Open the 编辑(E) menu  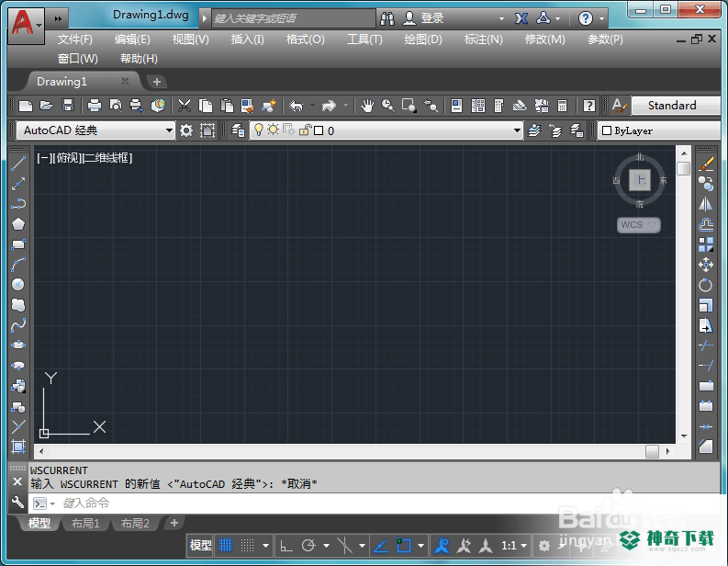click(x=132, y=40)
